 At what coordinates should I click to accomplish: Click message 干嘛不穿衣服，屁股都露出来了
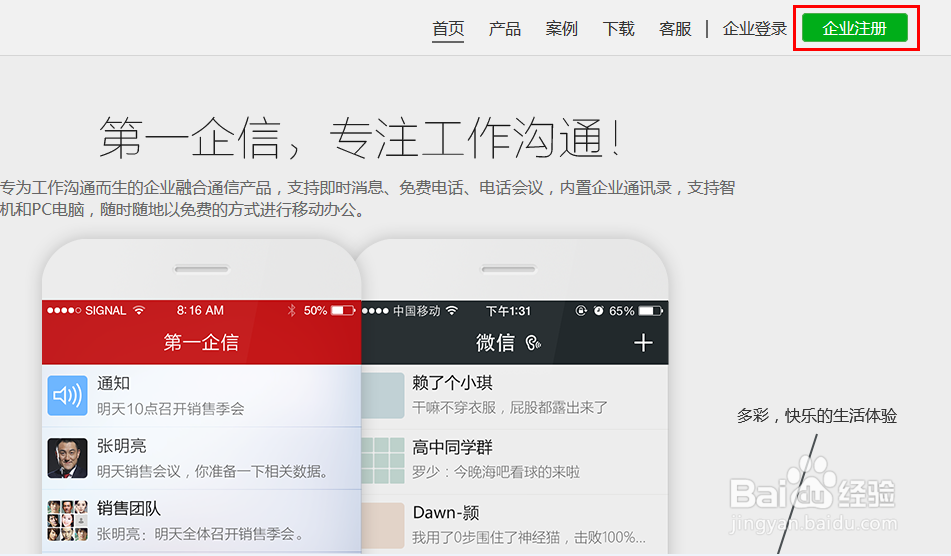[509, 407]
